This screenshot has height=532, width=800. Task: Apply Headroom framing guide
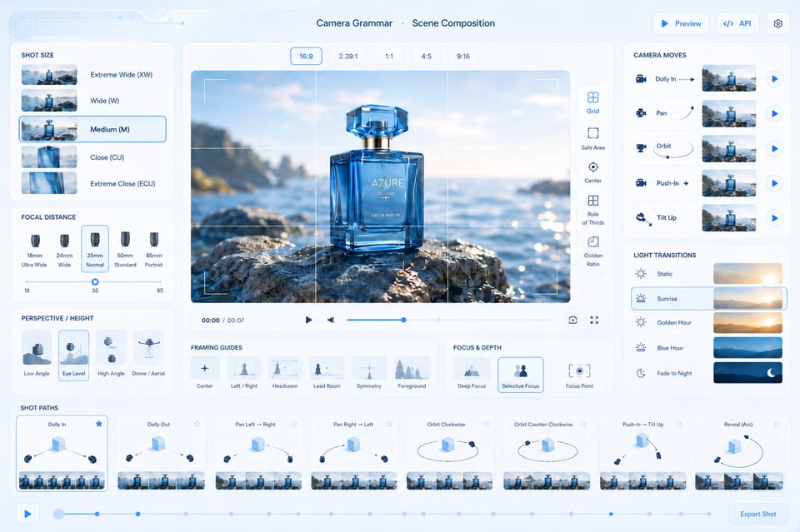tap(285, 373)
